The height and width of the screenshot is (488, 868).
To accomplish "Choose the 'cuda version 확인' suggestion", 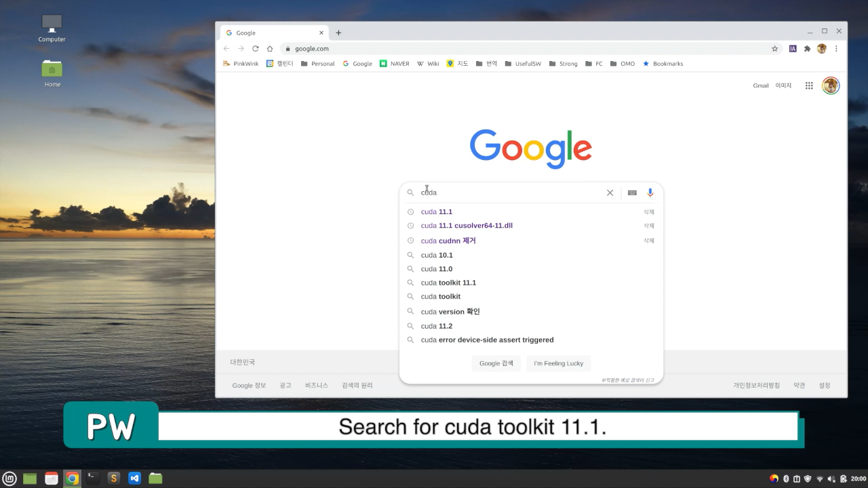I will tap(530, 312).
